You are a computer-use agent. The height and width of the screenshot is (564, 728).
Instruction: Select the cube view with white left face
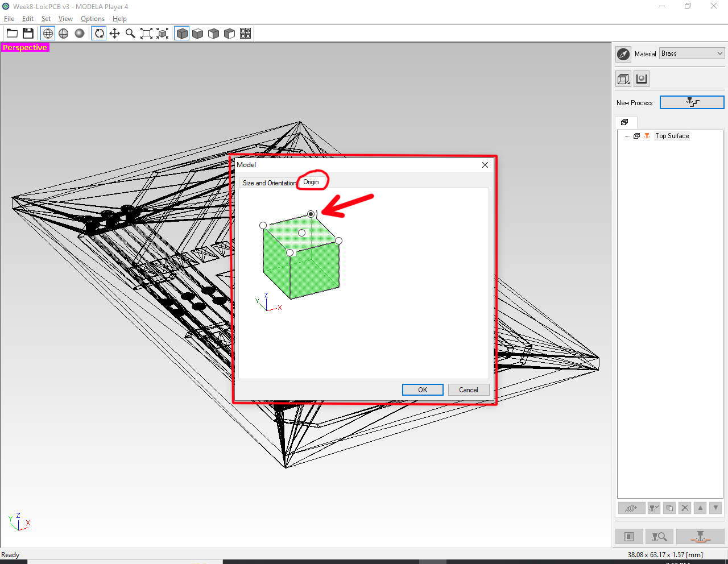(214, 34)
